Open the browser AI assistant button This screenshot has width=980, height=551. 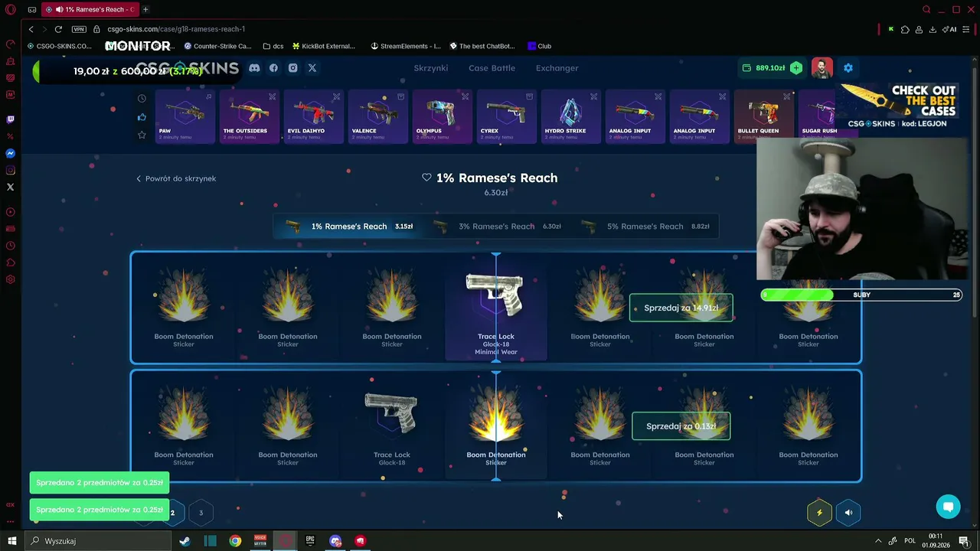coord(950,29)
